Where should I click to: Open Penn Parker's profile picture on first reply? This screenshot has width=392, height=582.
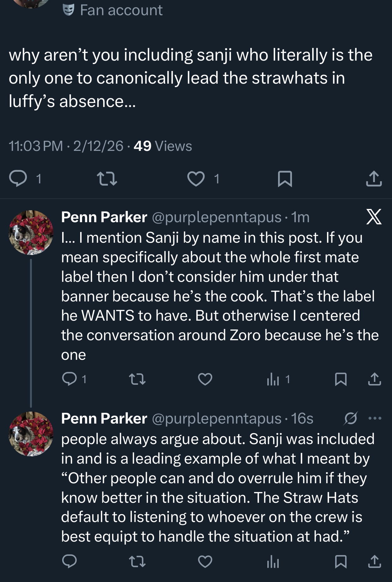31,232
